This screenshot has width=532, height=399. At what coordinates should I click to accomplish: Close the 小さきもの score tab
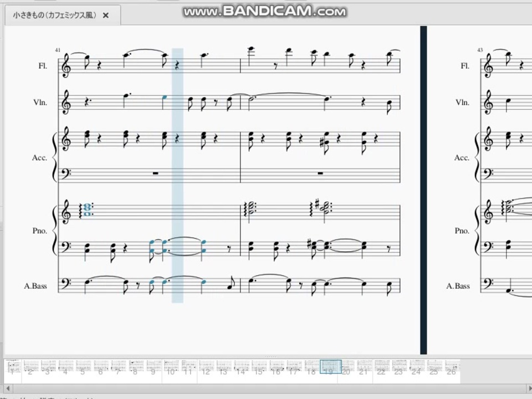106,16
